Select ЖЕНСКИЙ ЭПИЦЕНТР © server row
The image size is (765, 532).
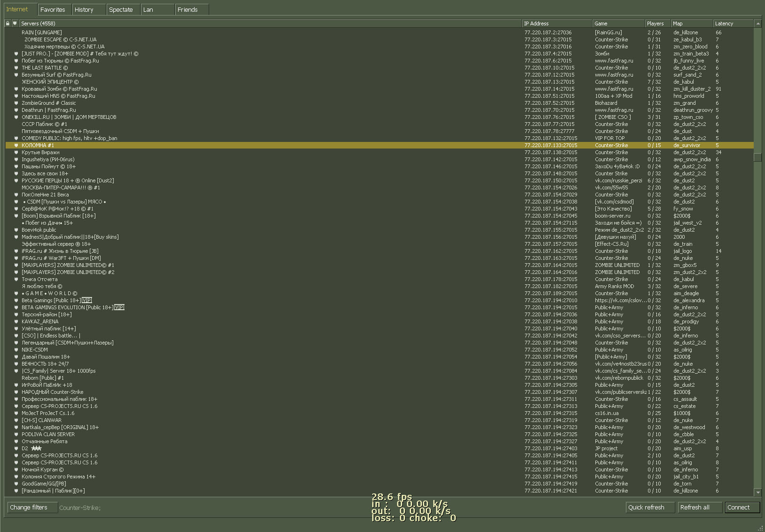coord(379,82)
